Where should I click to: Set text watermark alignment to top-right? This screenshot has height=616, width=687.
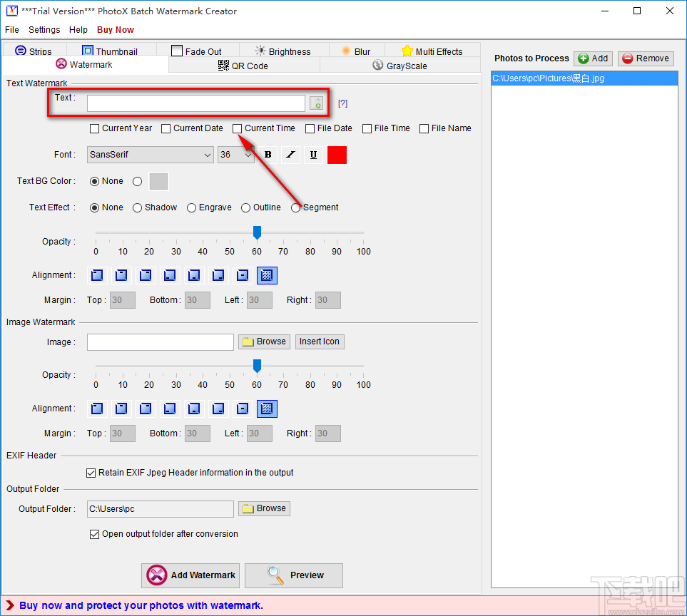click(146, 275)
